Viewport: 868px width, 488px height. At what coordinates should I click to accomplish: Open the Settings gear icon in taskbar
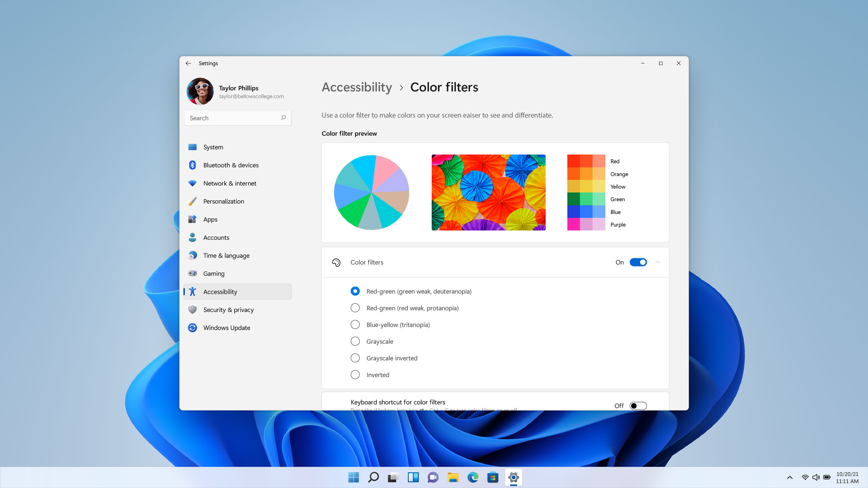[512, 477]
